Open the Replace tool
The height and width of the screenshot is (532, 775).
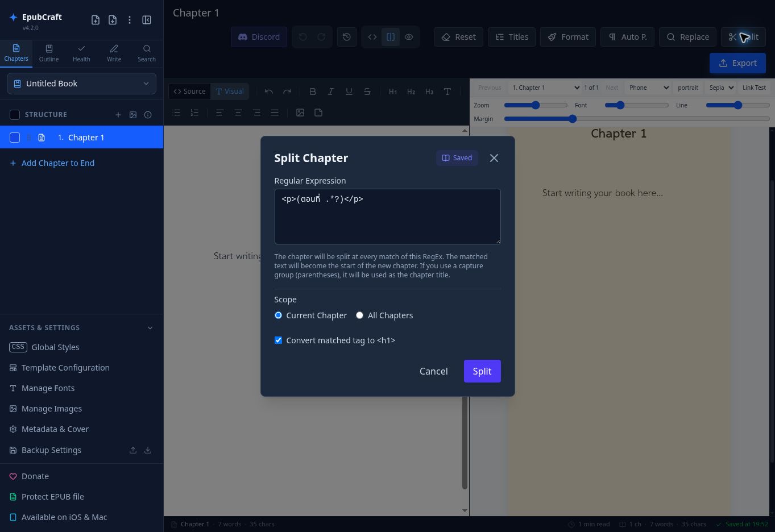[687, 37]
